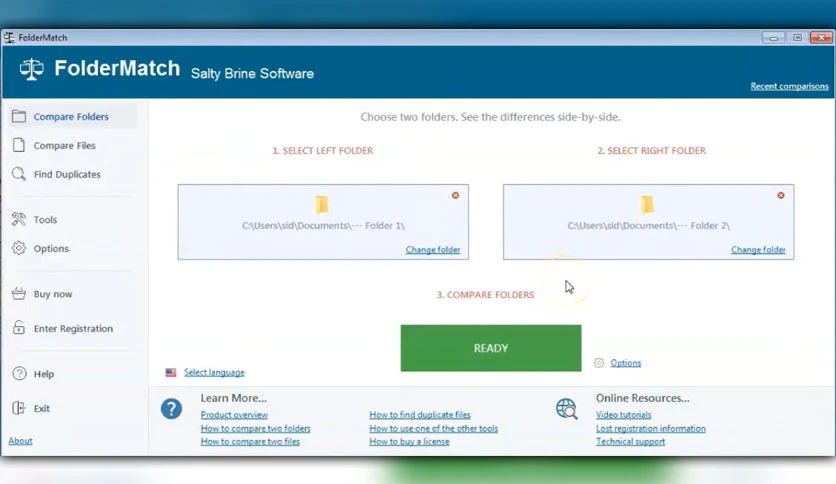Click the yellow left folder icon
The height and width of the screenshot is (484, 836).
tap(321, 205)
